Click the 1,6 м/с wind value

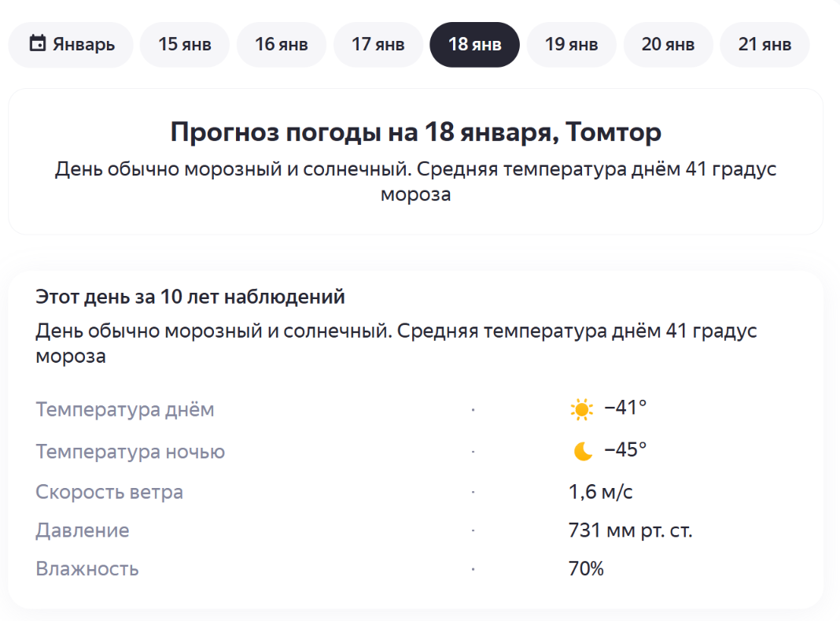tap(601, 492)
